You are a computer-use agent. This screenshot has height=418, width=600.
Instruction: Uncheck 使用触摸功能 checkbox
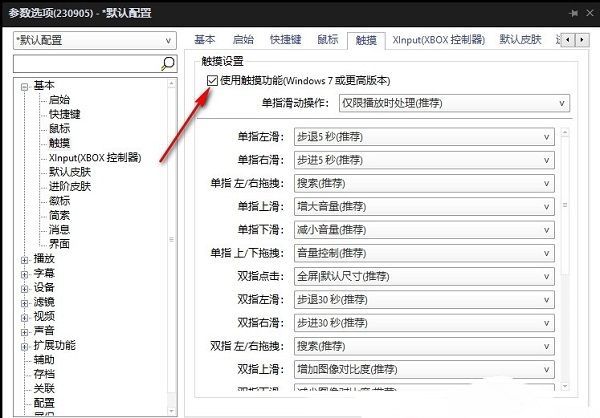tap(212, 81)
